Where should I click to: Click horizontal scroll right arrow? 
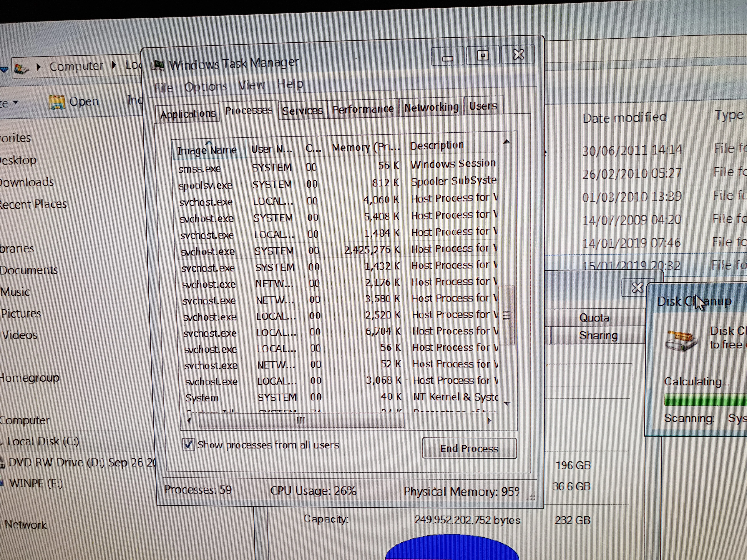489,421
